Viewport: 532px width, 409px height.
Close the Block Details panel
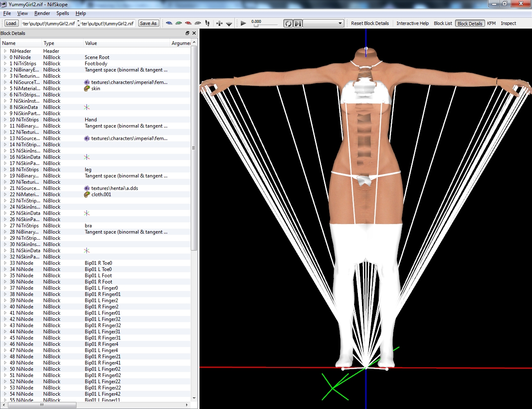pyautogui.click(x=194, y=33)
